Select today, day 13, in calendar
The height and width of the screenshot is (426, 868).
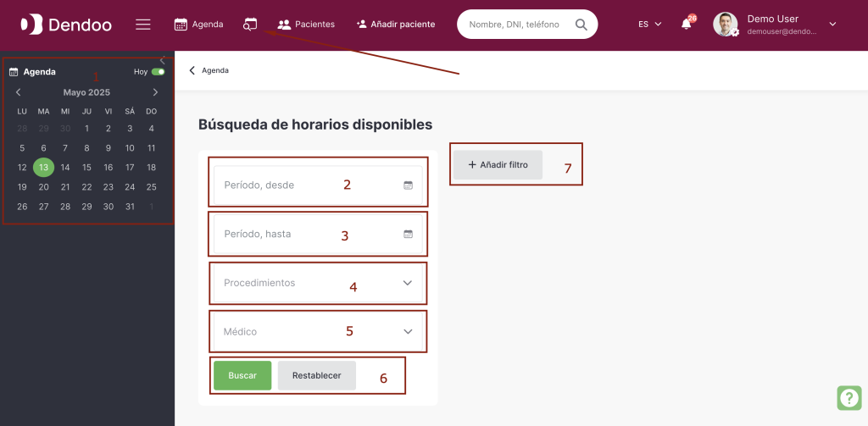tap(44, 167)
